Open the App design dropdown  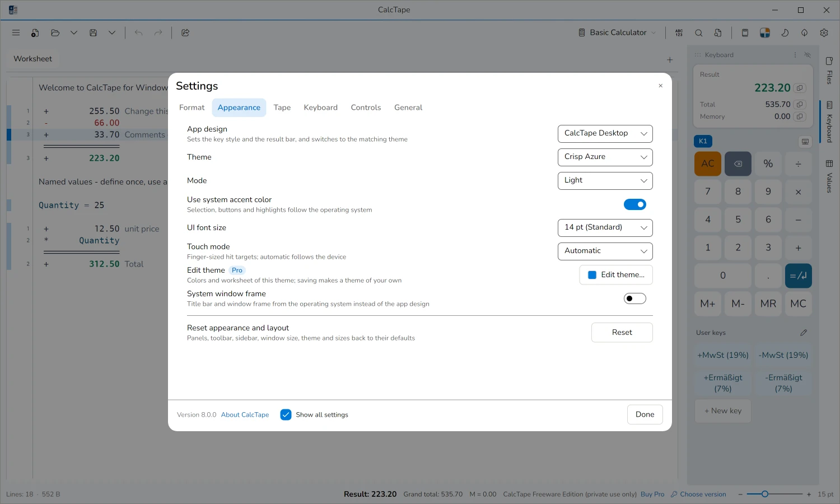pyautogui.click(x=605, y=134)
